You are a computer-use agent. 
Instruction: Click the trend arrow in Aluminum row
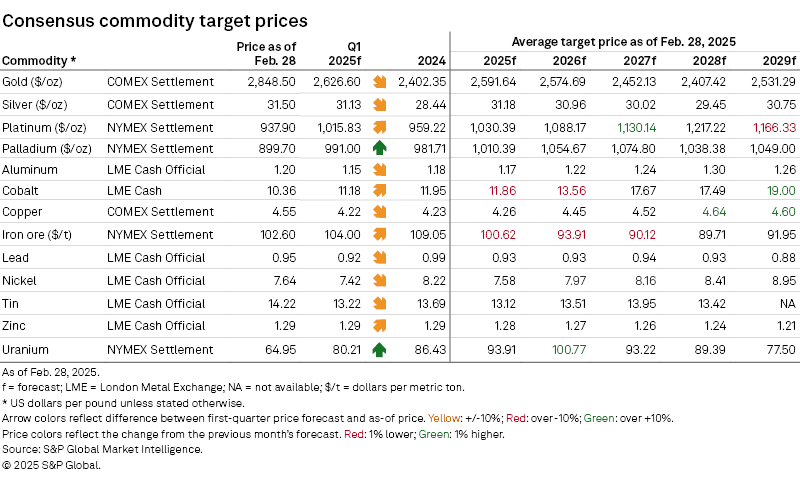(x=380, y=170)
